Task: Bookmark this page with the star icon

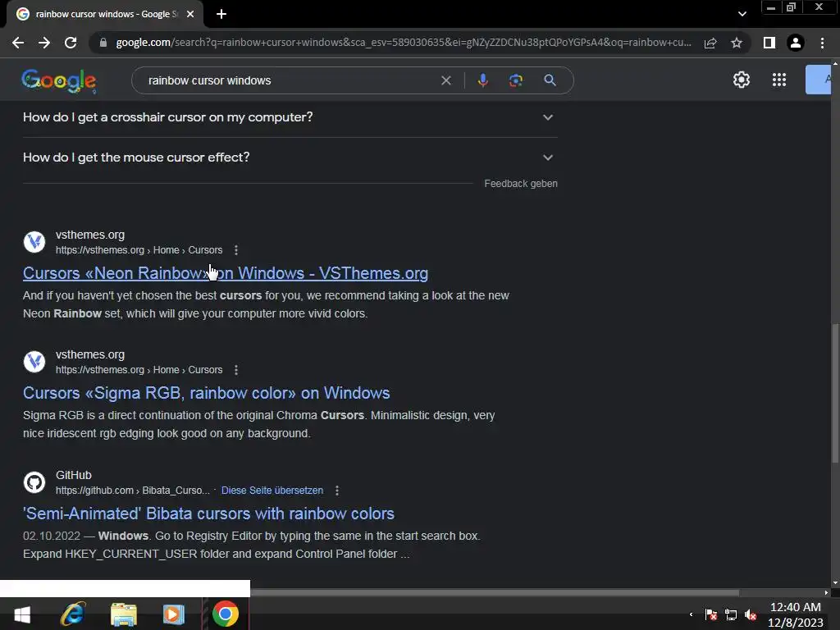Action: 737,43
